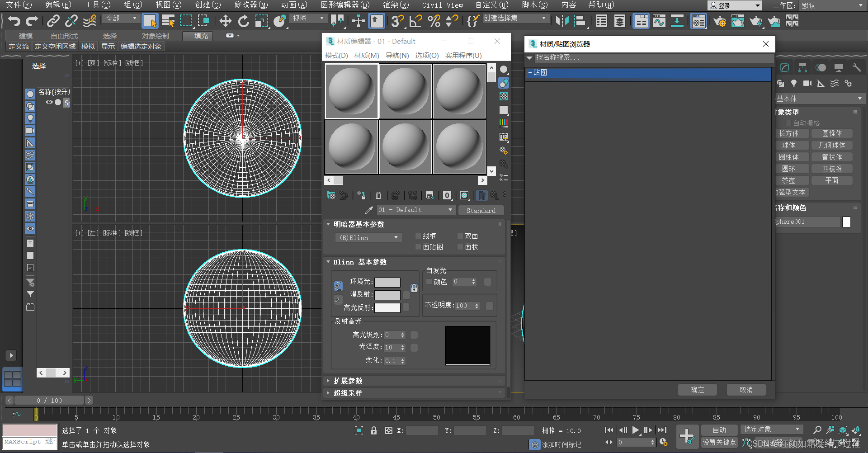This screenshot has width=868, height=453.
Task: Open the 材质(M) menu in material editor
Action: (367, 55)
